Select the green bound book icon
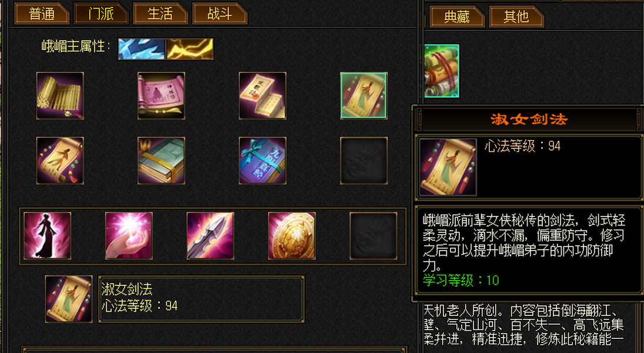This screenshot has width=644, height=353. (x=161, y=161)
